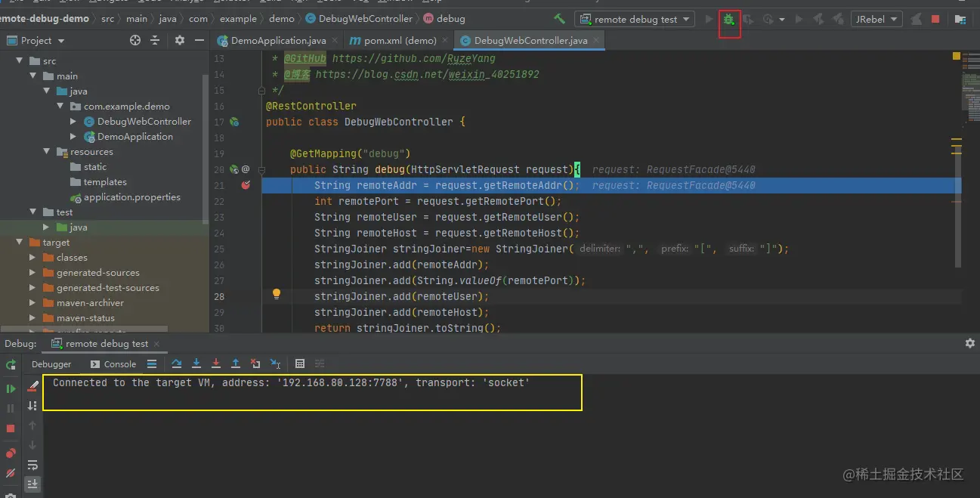980x498 pixels.
Task: Select the static folder under resources
Action: click(88, 166)
